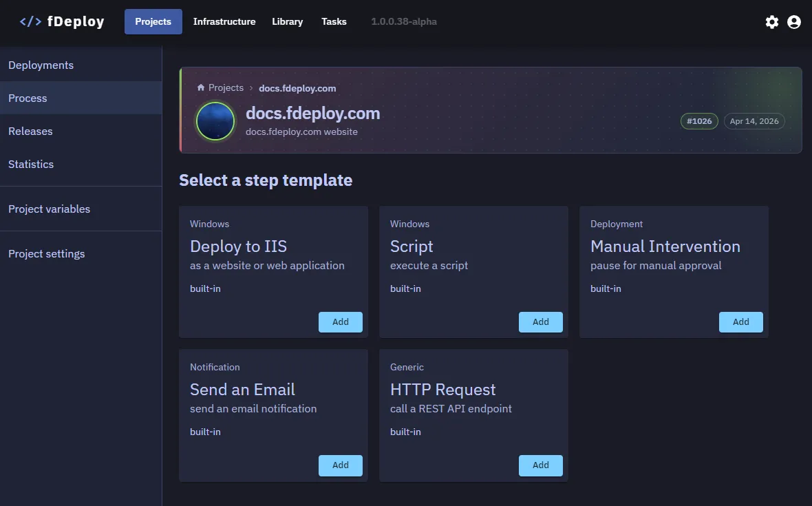Click 'call a REST API endpoint' description
The height and width of the screenshot is (506, 812).
point(451,409)
